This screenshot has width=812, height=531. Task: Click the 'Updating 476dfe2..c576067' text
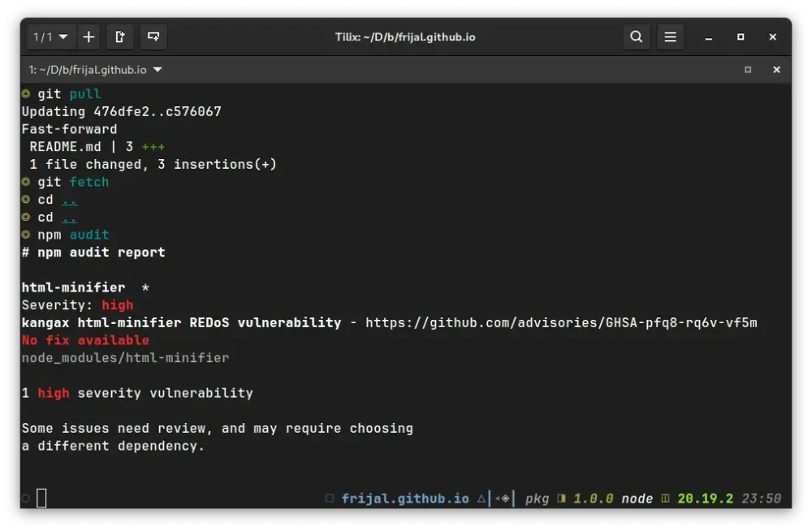pyautogui.click(x=121, y=111)
